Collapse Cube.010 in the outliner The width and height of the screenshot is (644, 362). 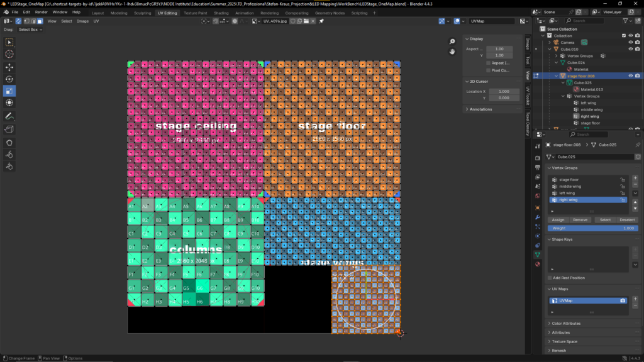pyautogui.click(x=550, y=49)
